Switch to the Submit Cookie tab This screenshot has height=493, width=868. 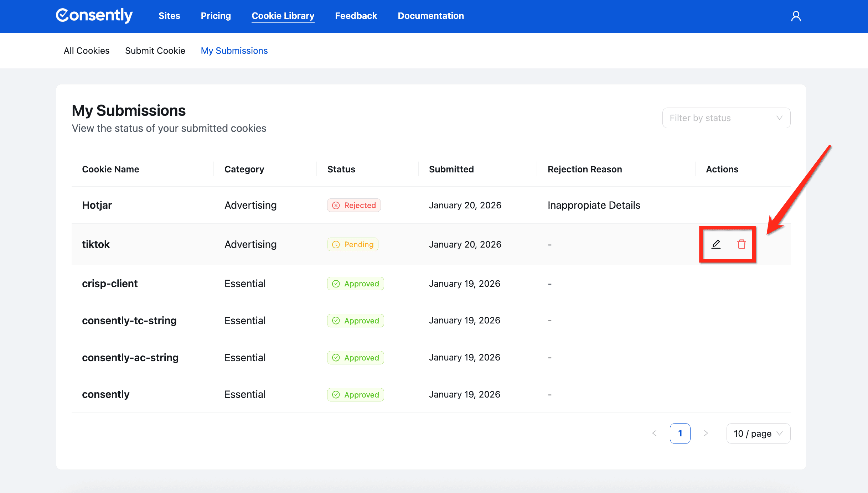pyautogui.click(x=155, y=51)
